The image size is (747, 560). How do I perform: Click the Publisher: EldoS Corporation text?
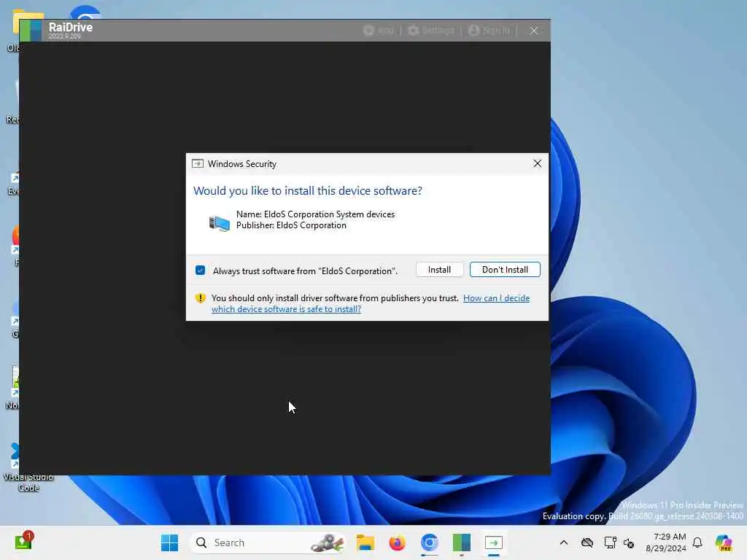pyautogui.click(x=291, y=225)
